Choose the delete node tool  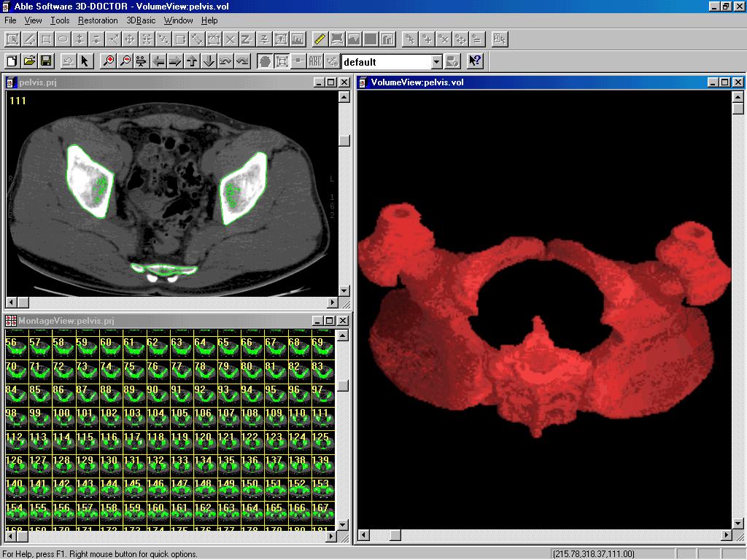[x=96, y=39]
